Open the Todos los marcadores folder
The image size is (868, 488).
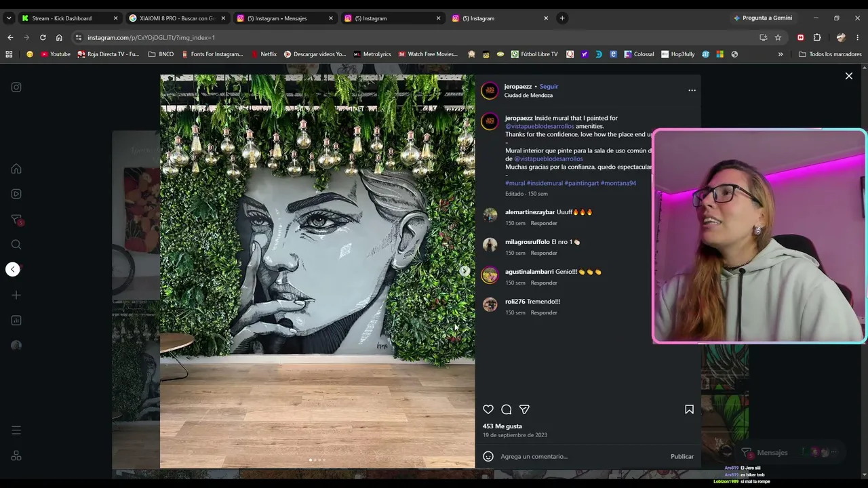click(830, 54)
